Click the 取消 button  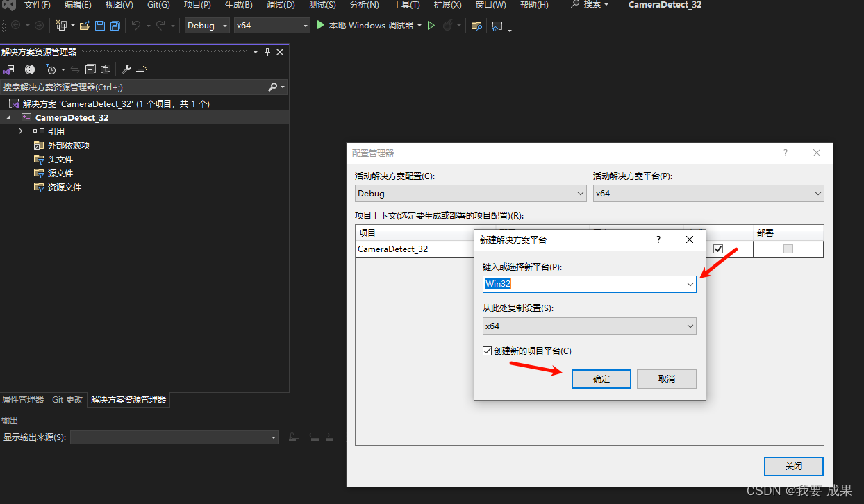pos(666,379)
